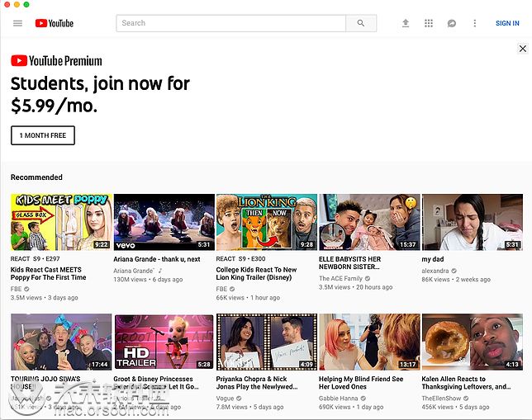Click the Gabbie Hanna verified checkmark
This screenshot has height=420, width=532.
tap(363, 398)
